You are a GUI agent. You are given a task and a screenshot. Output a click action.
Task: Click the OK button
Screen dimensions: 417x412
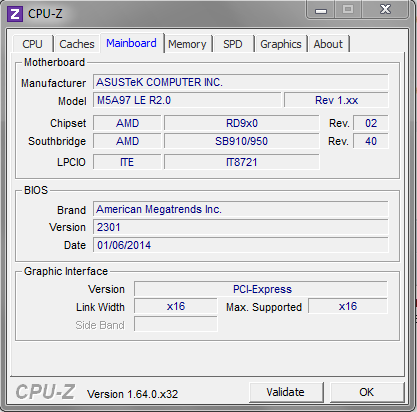pos(366,392)
